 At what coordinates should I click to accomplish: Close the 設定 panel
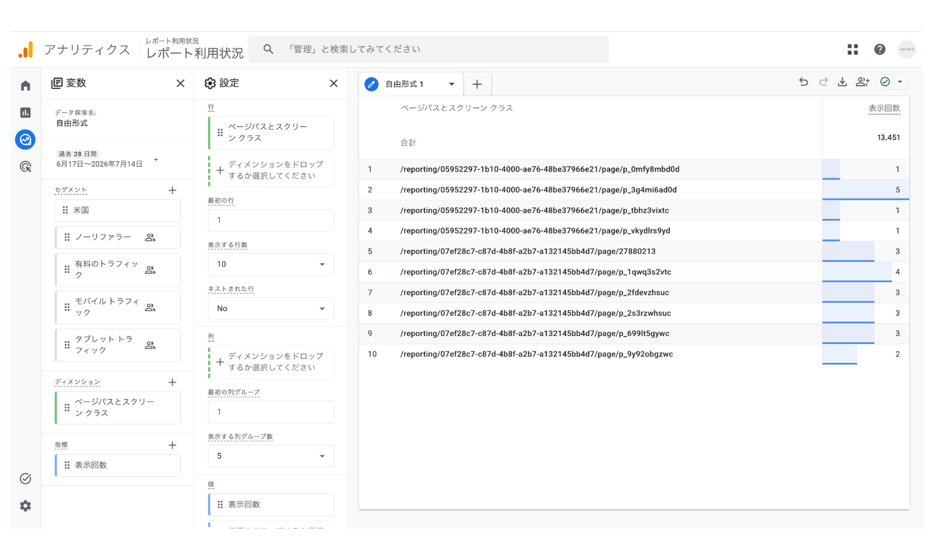click(x=334, y=83)
